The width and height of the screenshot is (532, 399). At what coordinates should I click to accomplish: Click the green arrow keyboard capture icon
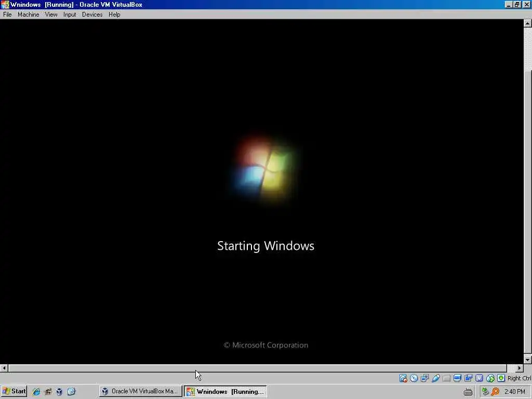click(x=501, y=378)
